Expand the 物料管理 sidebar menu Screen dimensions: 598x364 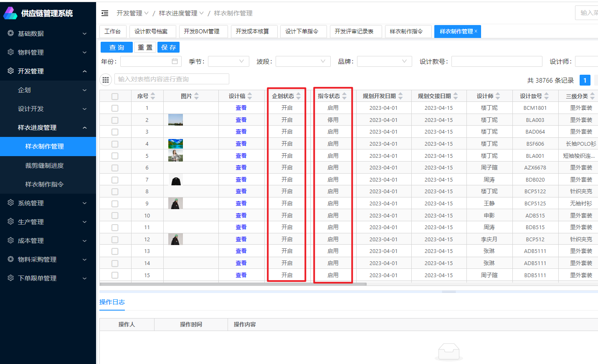[48, 52]
